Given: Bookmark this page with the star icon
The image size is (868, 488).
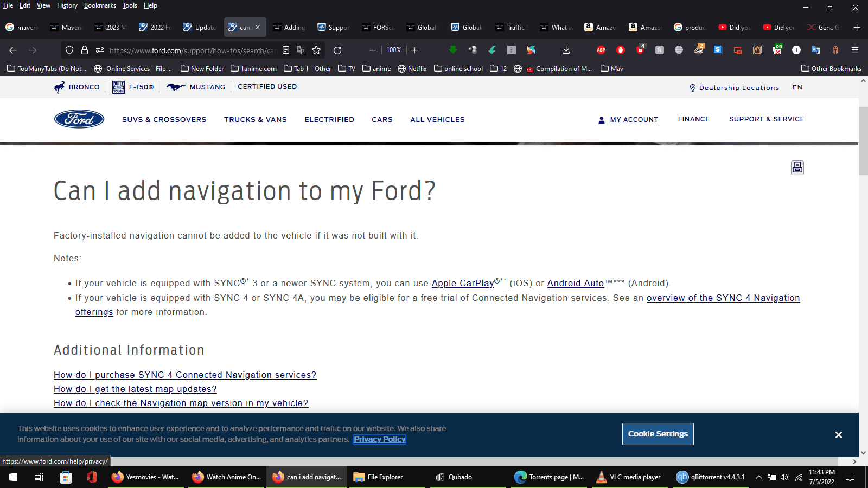Looking at the screenshot, I should click(x=316, y=50).
